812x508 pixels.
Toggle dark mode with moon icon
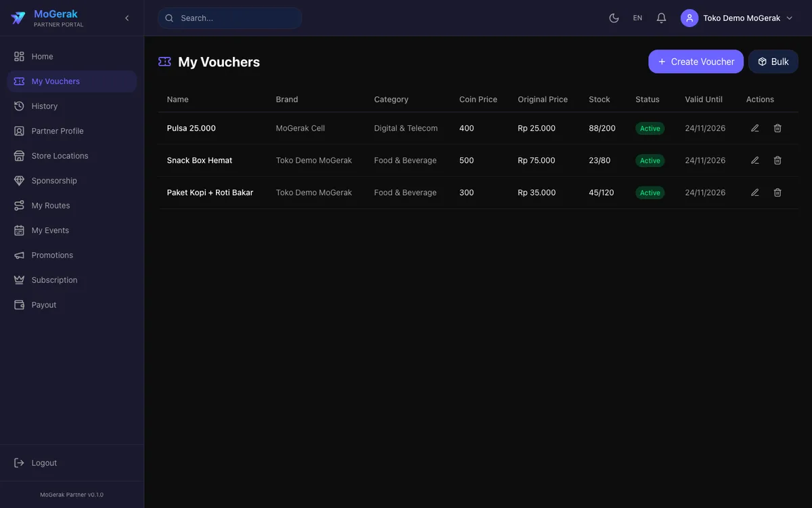tap(614, 18)
